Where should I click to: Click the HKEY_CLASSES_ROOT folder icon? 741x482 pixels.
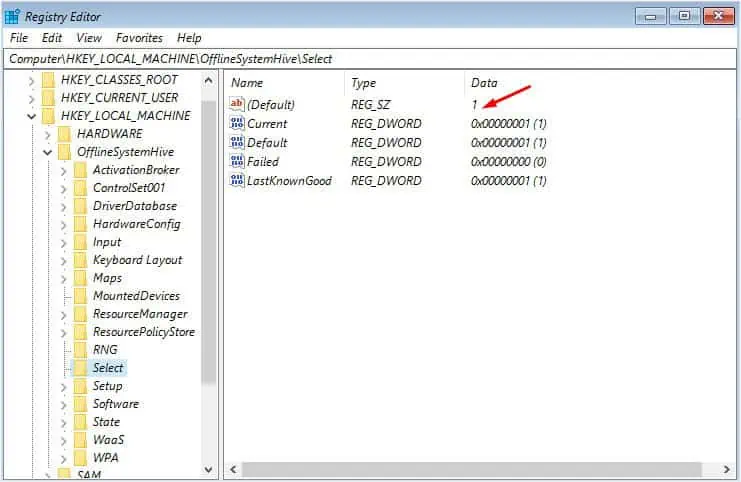tap(49, 80)
